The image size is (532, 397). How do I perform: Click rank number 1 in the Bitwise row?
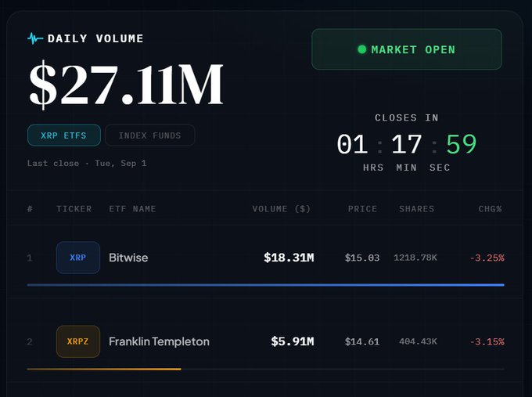point(30,258)
